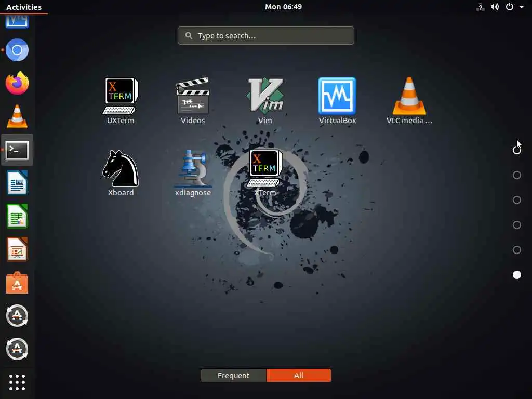Open LibreOffice Writer from the dock
This screenshot has width=532, height=399.
coord(17,183)
